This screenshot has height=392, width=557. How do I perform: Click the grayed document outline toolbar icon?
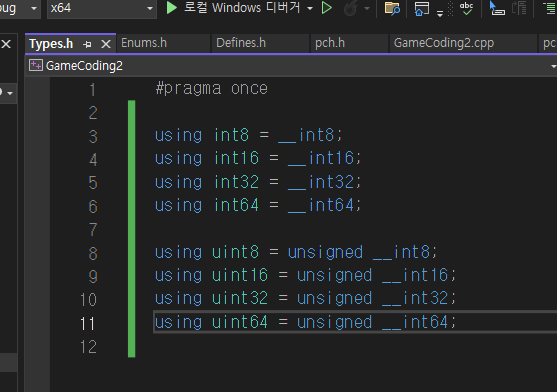tap(519, 8)
